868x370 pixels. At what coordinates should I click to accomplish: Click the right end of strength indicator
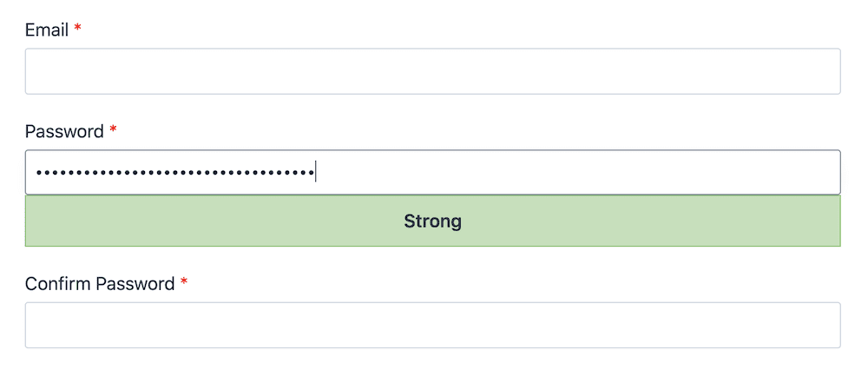click(x=833, y=221)
